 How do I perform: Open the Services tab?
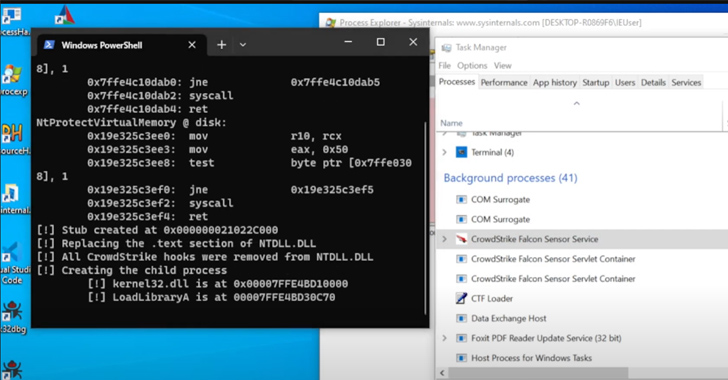click(x=686, y=82)
